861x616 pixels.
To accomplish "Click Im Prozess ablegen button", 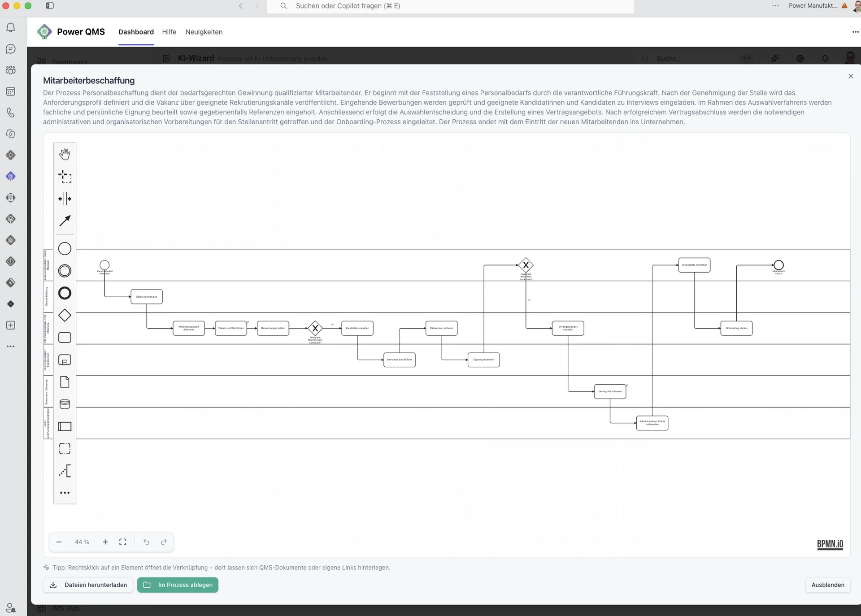I will [178, 585].
